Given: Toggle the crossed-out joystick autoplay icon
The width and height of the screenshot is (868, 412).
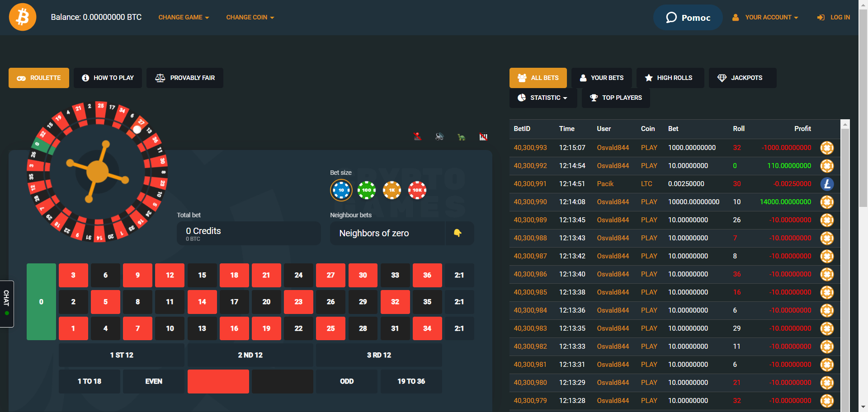Looking at the screenshot, I should (x=417, y=136).
